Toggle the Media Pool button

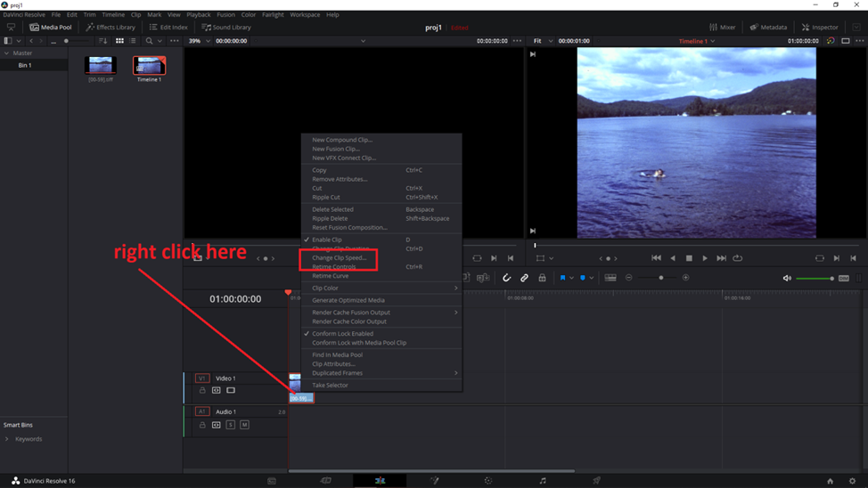[x=51, y=27]
